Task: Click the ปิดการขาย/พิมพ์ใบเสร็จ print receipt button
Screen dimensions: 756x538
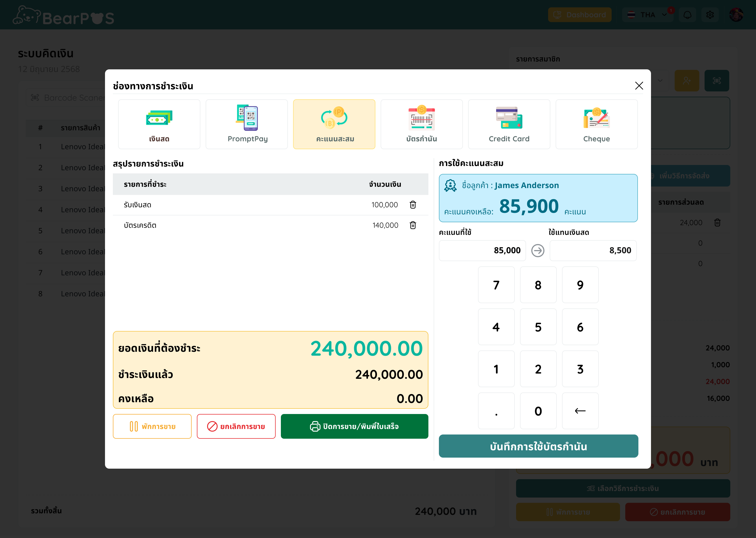Action: pyautogui.click(x=354, y=426)
